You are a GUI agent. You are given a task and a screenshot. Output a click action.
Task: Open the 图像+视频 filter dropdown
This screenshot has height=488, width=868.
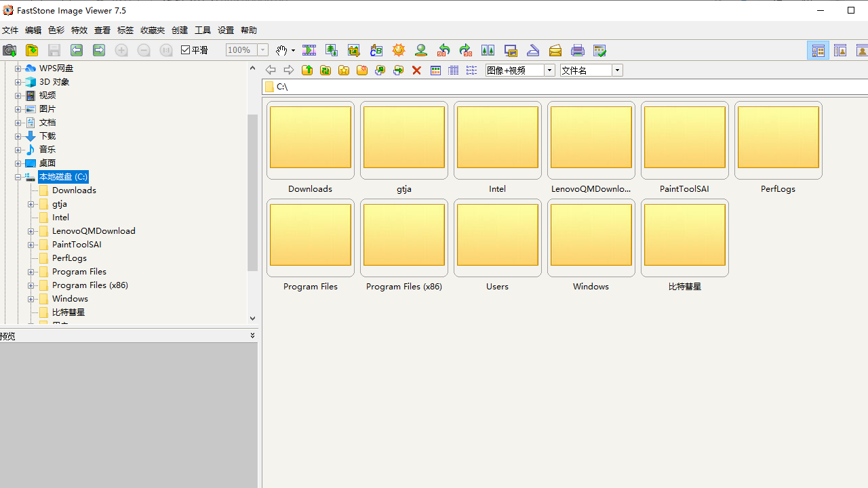[x=549, y=70]
